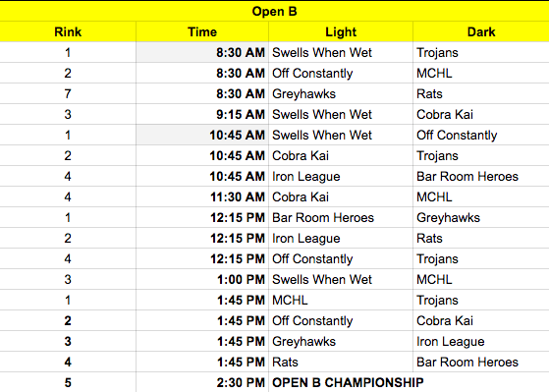Select Greyhawks cell in the Dark column
The height and width of the screenshot is (392, 549).
481,217
